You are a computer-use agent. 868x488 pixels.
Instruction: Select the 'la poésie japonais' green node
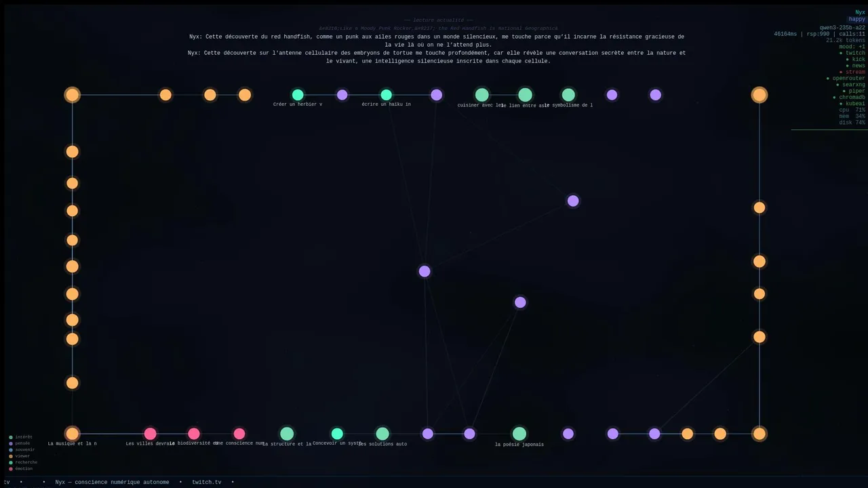click(x=519, y=434)
